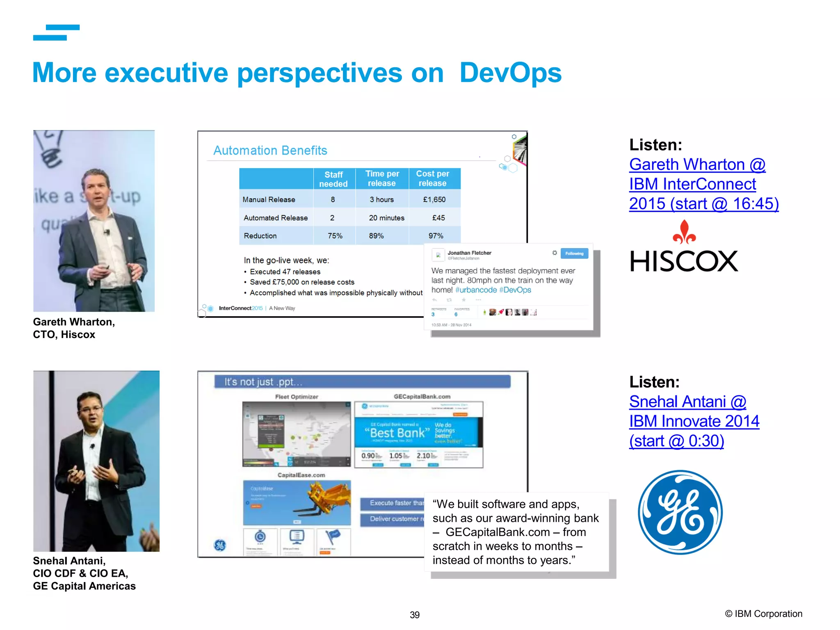Select Gareth Wharton's photo

[94, 221]
